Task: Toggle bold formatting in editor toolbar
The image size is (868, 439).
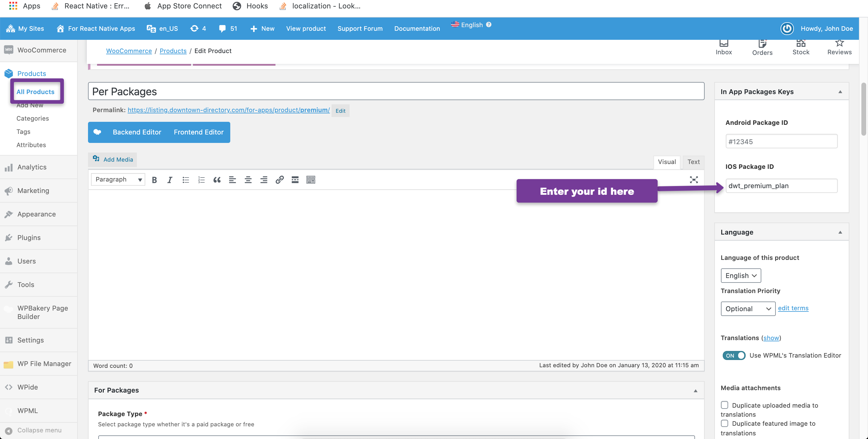Action: coord(154,180)
